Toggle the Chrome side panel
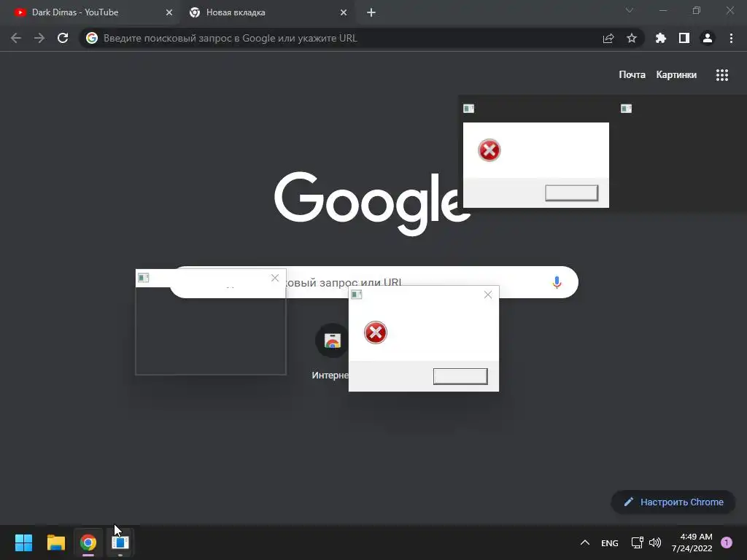Viewport: 747px width, 560px height. click(x=684, y=38)
